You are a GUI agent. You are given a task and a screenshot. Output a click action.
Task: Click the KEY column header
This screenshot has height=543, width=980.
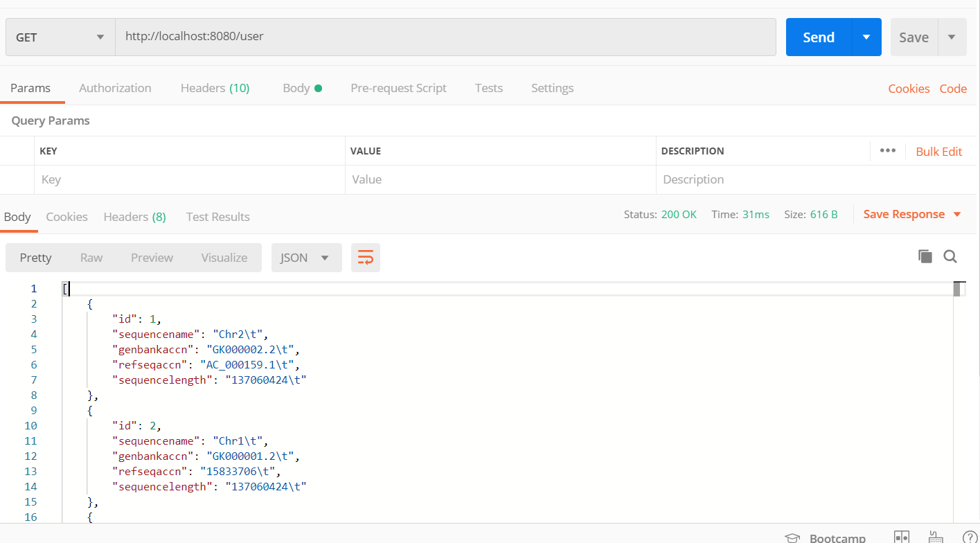(48, 151)
